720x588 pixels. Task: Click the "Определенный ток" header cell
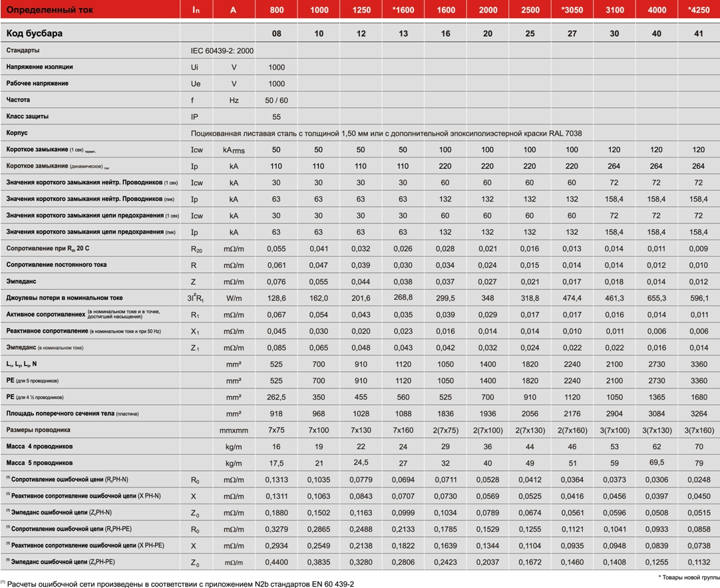[50, 9]
